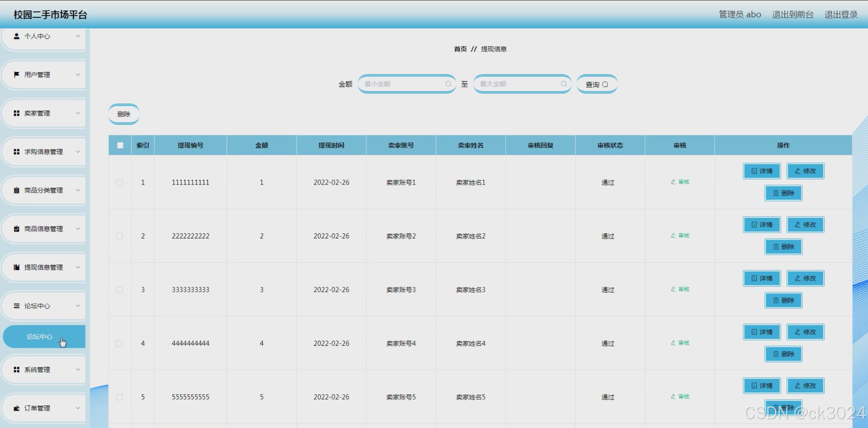Image resolution: width=868 pixels, height=428 pixels.
Task: Expand the 求购信息管理 menu chevron
Action: click(78, 152)
